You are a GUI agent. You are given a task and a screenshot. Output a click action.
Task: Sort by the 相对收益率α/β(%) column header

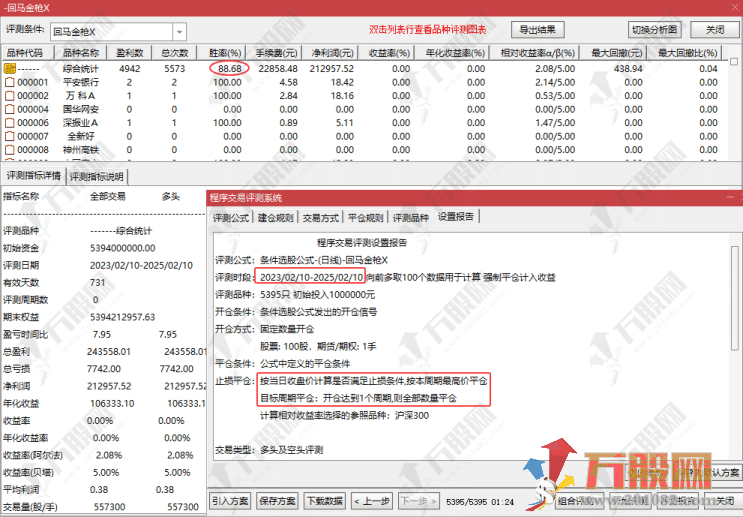[537, 53]
